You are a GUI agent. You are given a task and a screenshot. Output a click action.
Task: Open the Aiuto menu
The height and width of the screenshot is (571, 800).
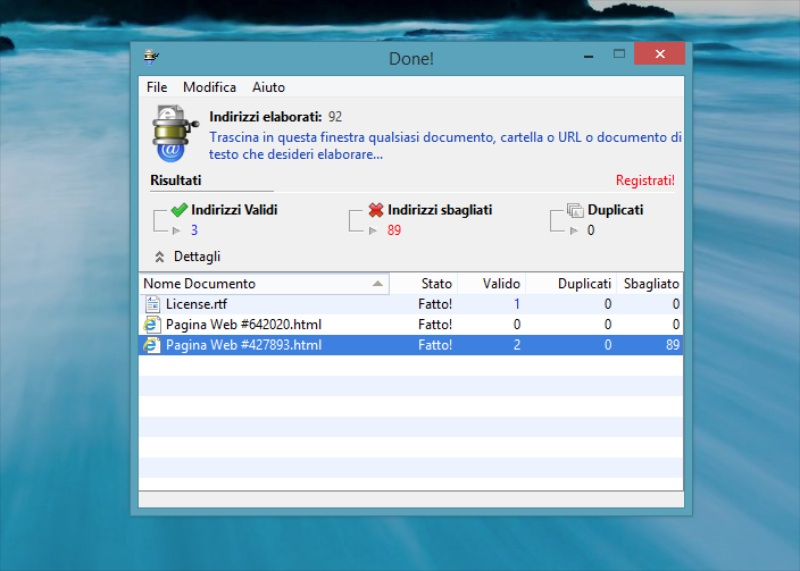coord(268,88)
